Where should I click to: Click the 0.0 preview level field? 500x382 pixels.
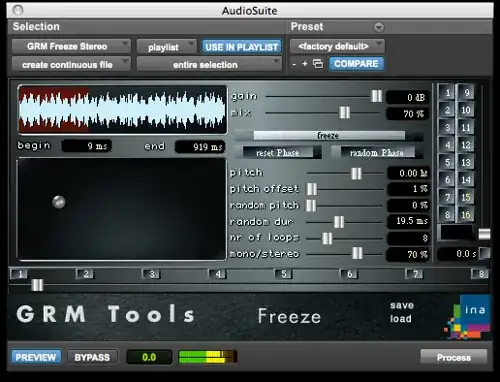click(149, 357)
